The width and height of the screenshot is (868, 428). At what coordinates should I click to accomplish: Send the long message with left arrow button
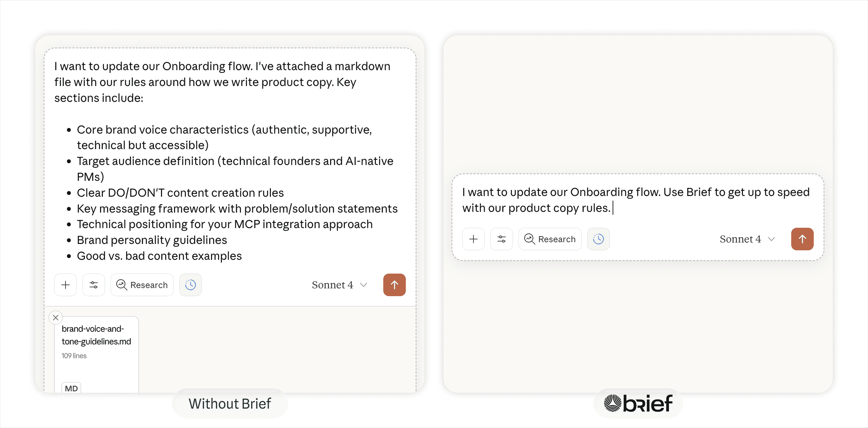coord(394,285)
